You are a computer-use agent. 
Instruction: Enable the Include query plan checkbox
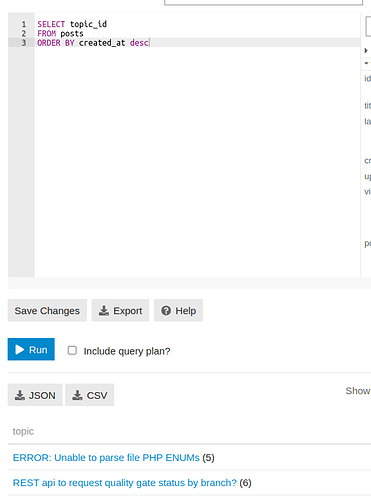72,350
